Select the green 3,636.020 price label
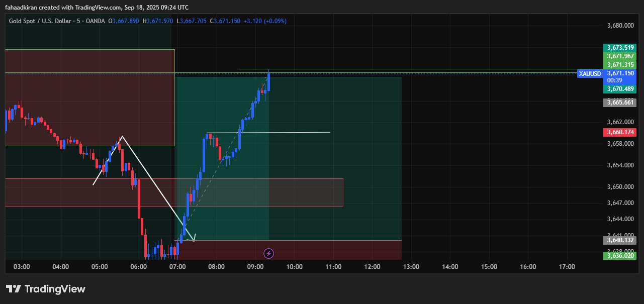The height and width of the screenshot is (304, 644). 620,256
